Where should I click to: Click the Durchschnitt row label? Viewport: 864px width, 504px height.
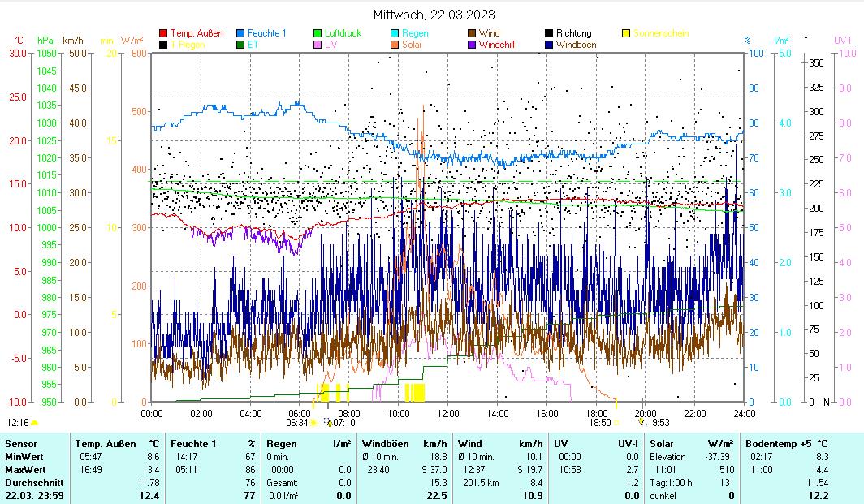pos(34,483)
